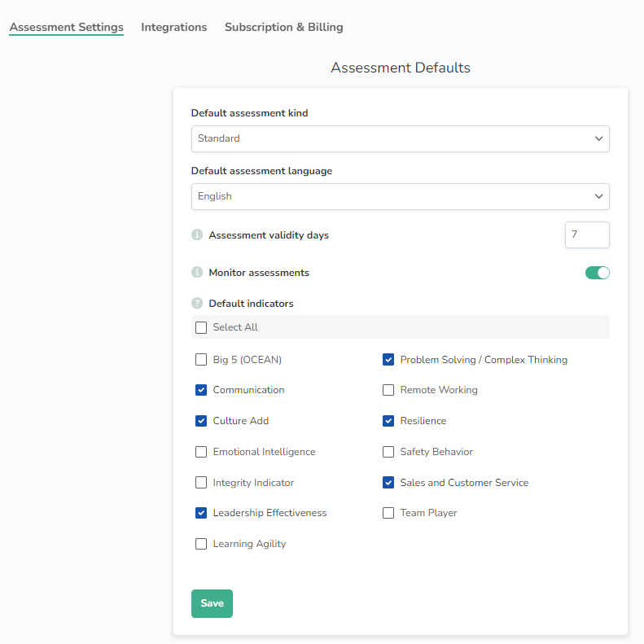This screenshot has height=644, width=644.
Task: Open the Subscription & Billing tab
Action: [x=283, y=27]
